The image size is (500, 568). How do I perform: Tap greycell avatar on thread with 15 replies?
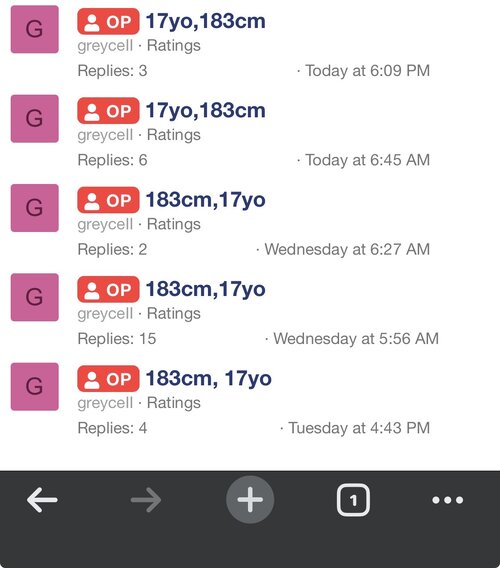click(x=34, y=297)
